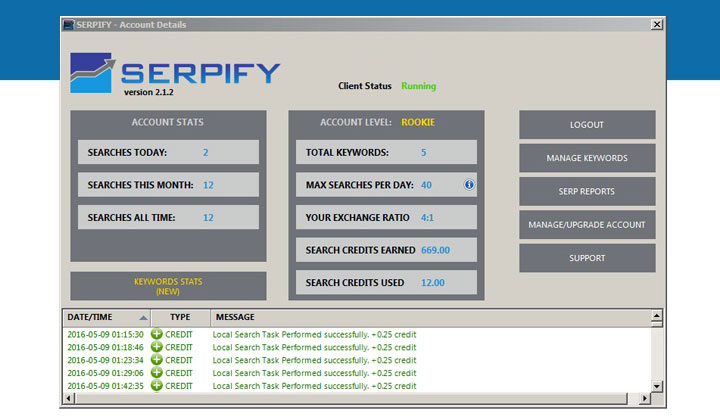Click the window icon in the title bar
This screenshot has width=720, height=420.
[x=69, y=25]
